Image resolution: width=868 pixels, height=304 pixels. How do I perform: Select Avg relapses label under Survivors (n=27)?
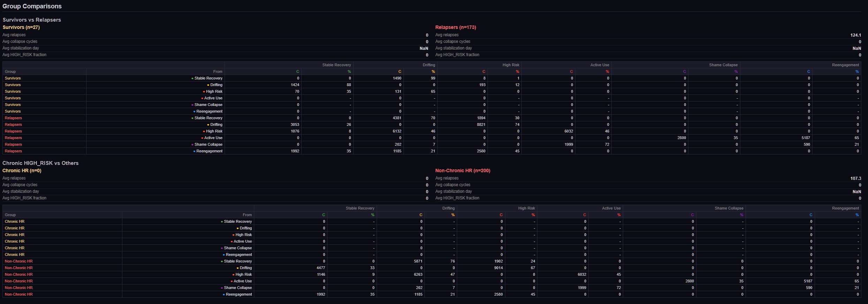(x=14, y=35)
